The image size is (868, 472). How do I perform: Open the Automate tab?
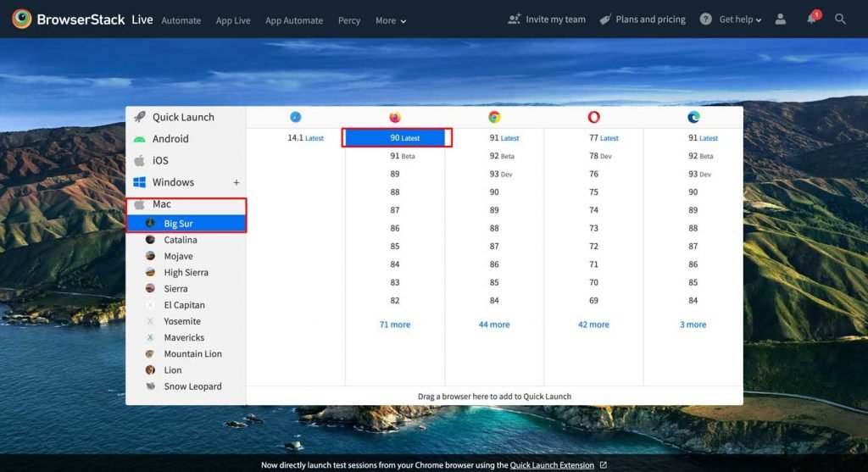click(x=181, y=20)
